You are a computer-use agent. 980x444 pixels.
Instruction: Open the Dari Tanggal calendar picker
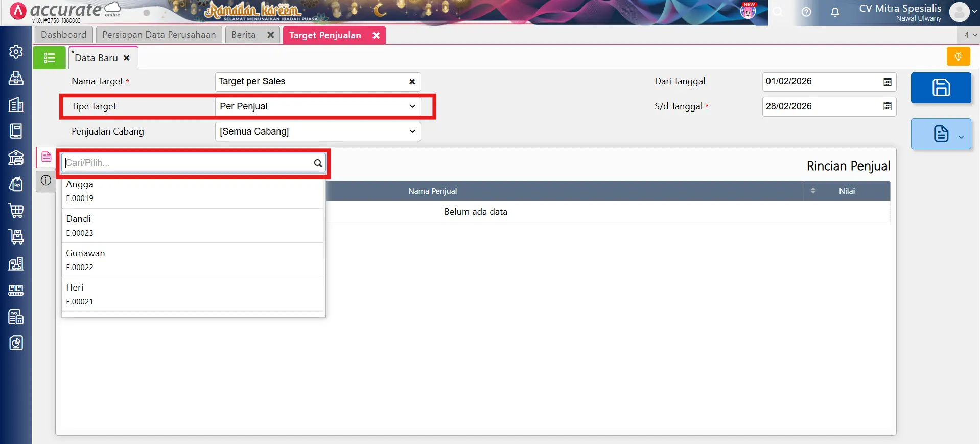point(888,82)
